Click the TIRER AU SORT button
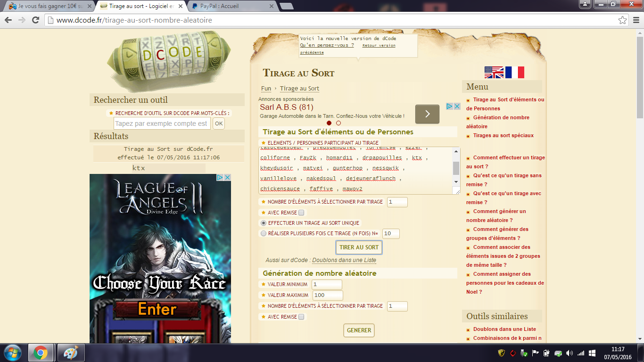 (x=359, y=247)
